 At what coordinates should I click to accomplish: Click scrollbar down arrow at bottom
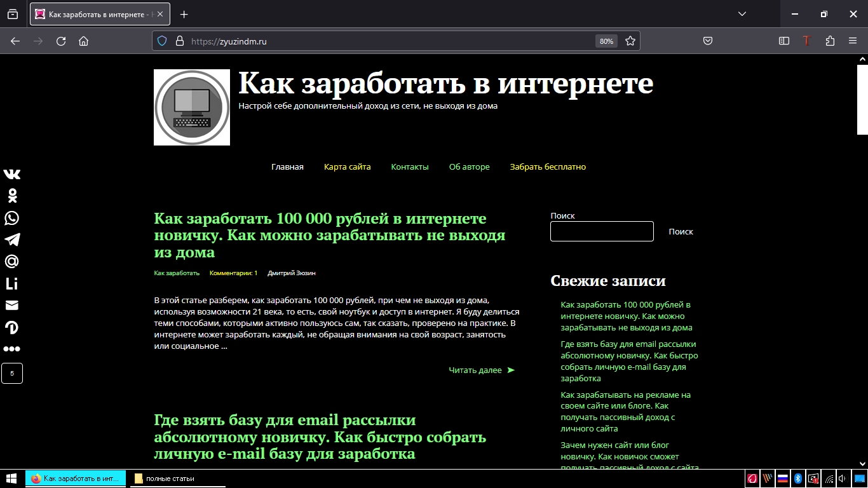point(862,464)
